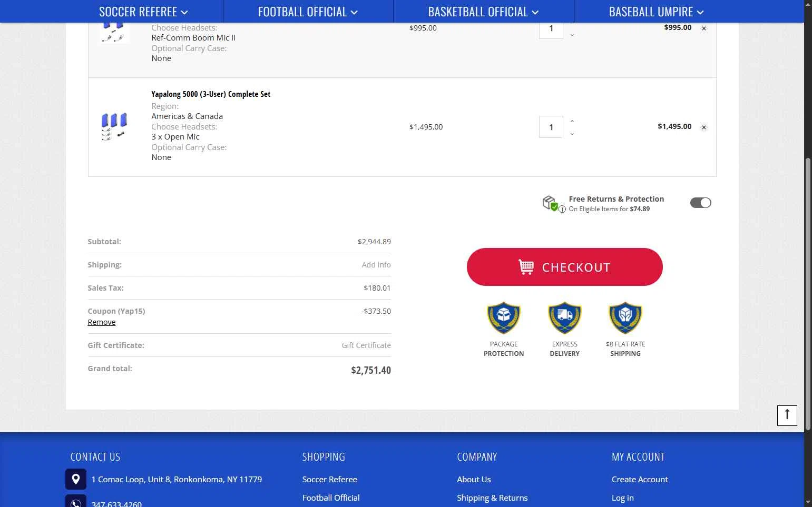Click the coupon discount -$373.50
This screenshot has height=507, width=812.
click(x=376, y=311)
